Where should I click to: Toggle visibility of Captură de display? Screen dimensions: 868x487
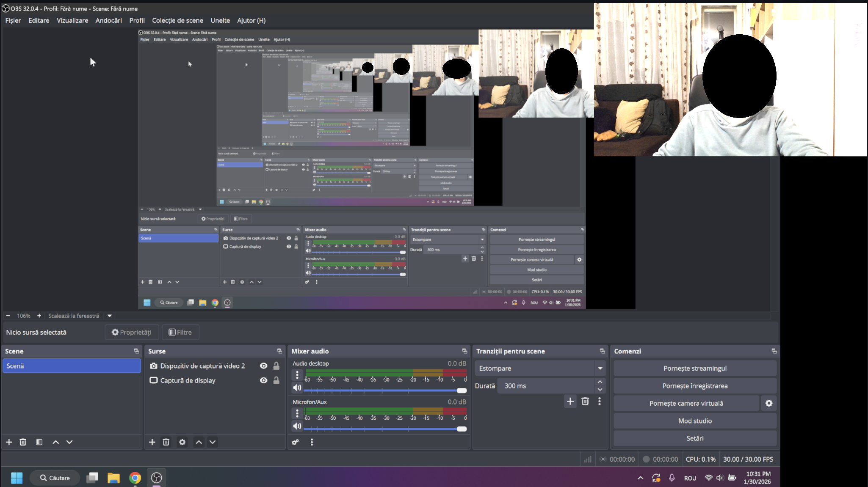coord(263,380)
